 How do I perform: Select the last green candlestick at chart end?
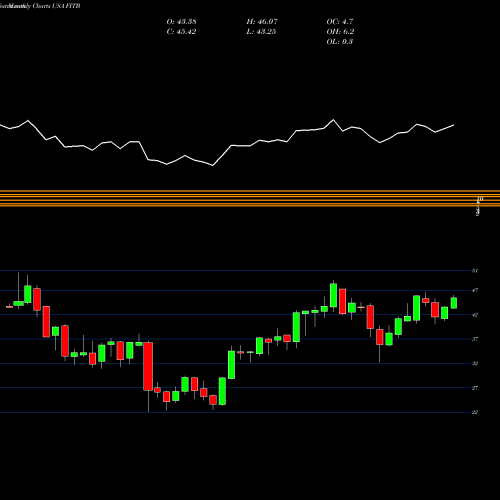pyautogui.click(x=454, y=303)
